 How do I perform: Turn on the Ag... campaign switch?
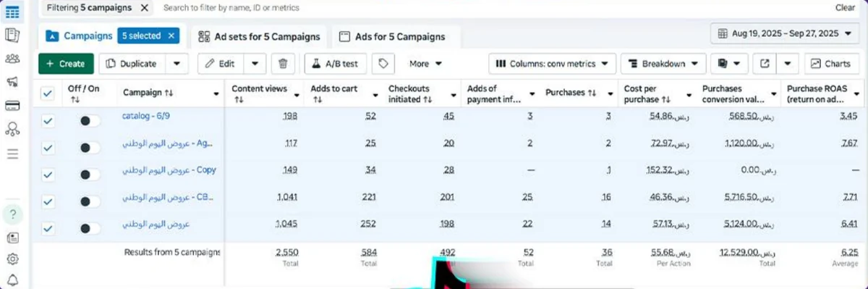[x=90, y=148]
